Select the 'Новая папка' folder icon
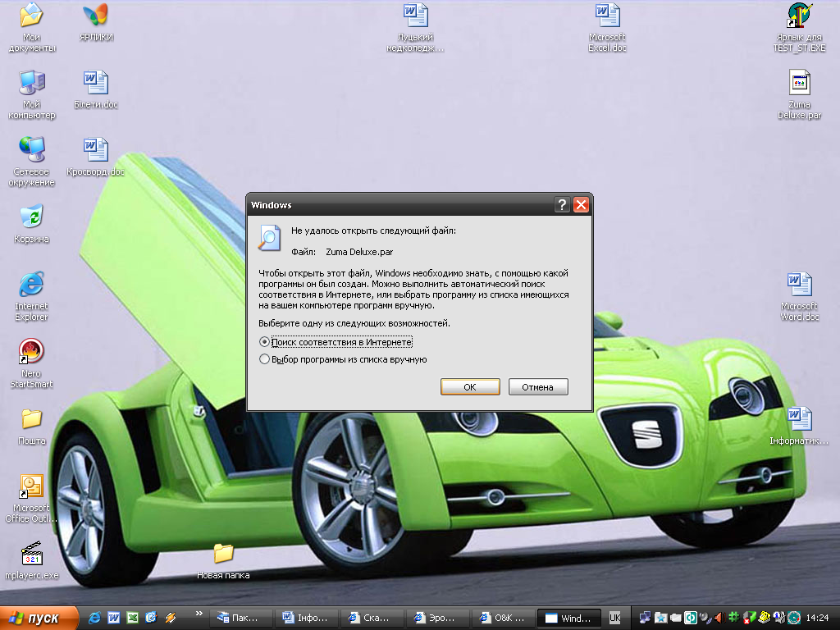 point(223,561)
